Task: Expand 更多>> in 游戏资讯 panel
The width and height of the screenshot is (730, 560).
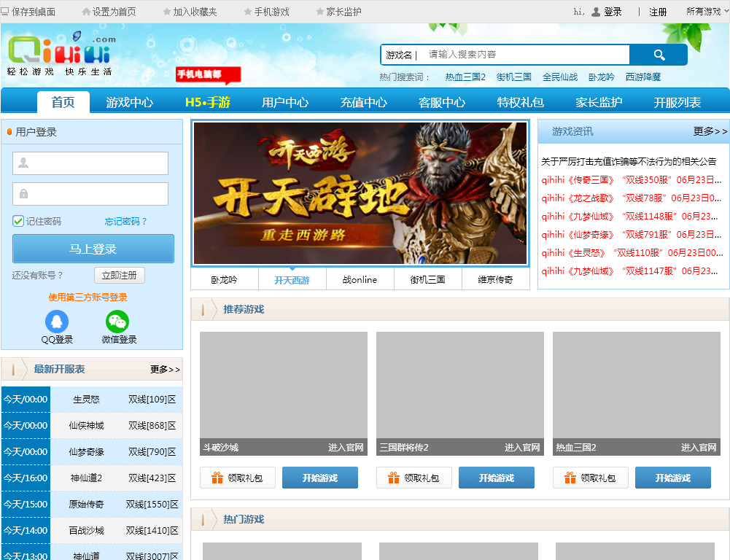Action: 710,132
